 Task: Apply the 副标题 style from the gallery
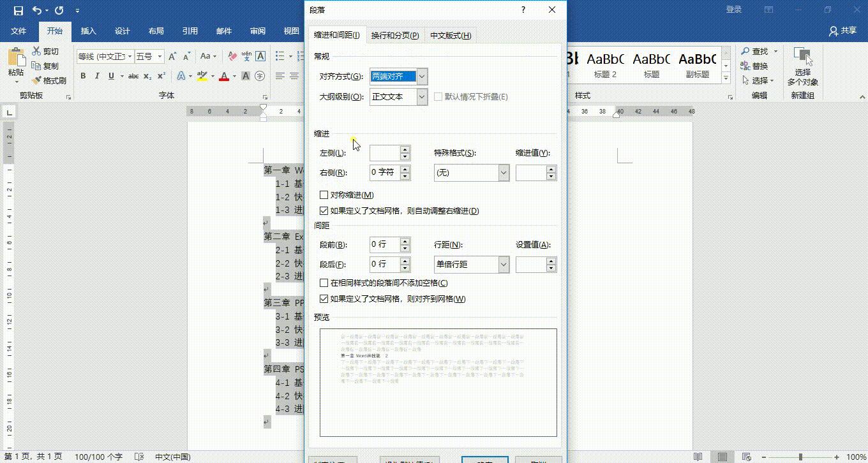point(698,64)
